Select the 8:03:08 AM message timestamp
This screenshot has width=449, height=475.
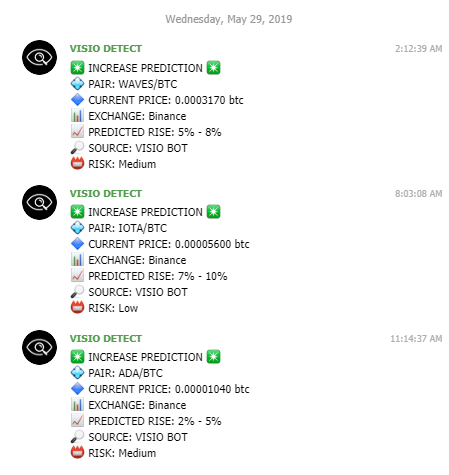[x=419, y=194]
